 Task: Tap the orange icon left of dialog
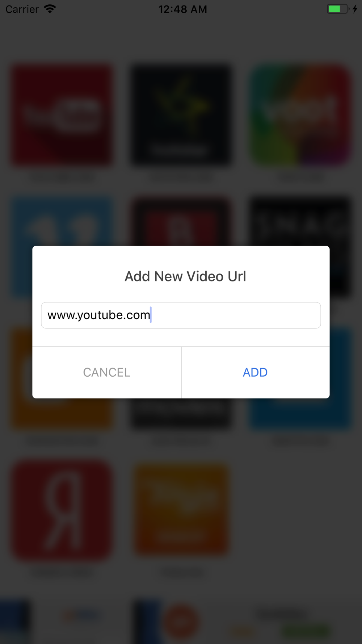(22, 379)
